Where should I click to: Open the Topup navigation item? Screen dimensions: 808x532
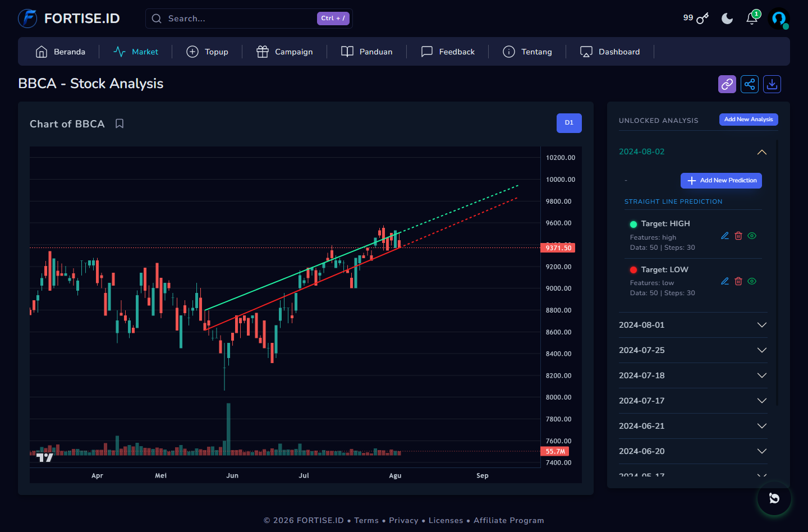coord(207,52)
